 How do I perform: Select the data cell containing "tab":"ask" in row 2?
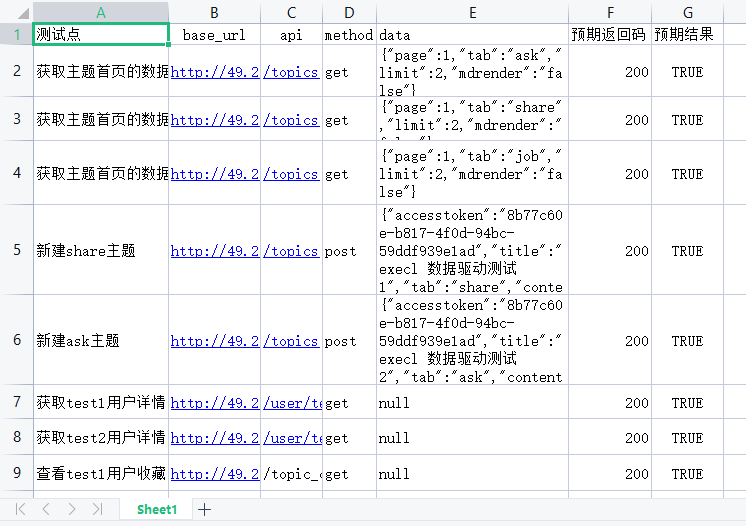coord(472,71)
